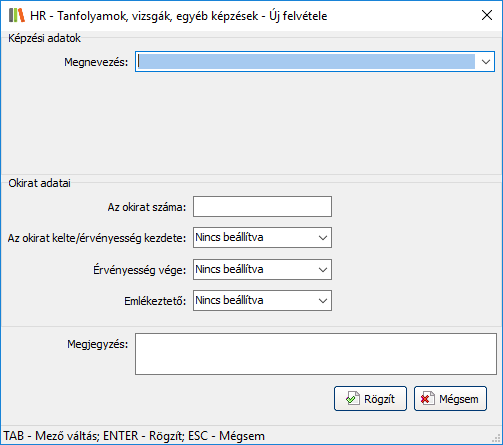Click the resize grip in status bar corner
This screenshot has width=503, height=445.
[497, 438]
